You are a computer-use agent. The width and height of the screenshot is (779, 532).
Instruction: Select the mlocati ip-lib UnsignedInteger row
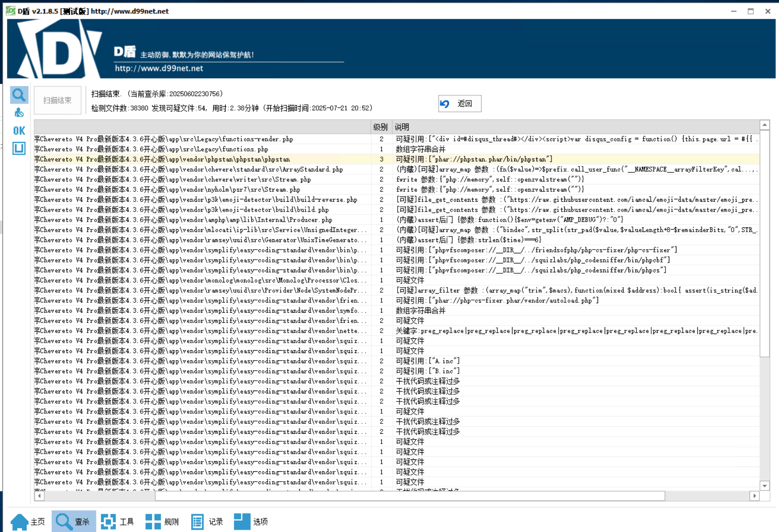397,230
